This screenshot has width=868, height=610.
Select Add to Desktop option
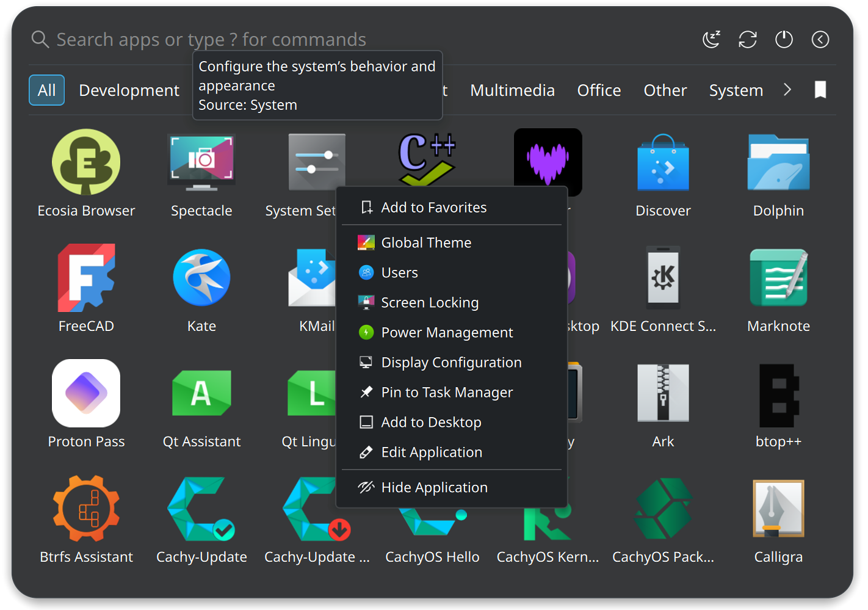(452, 422)
